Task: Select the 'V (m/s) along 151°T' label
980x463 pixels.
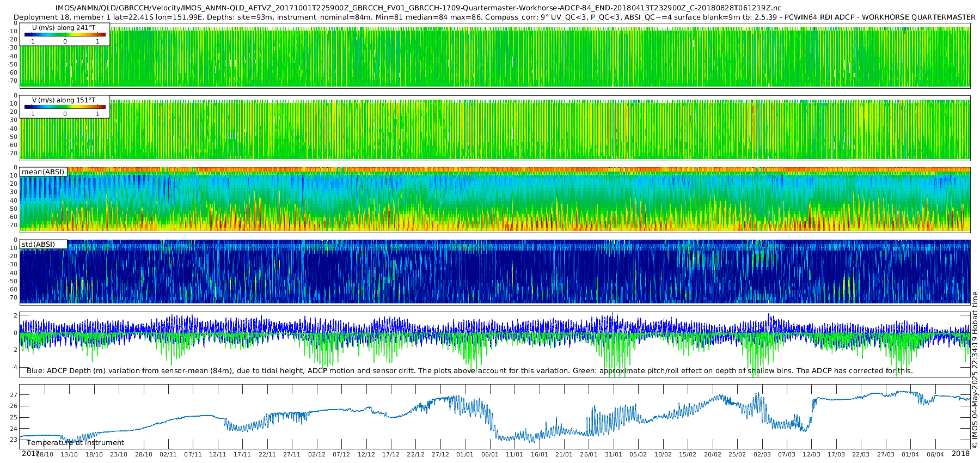Action: pyautogui.click(x=64, y=100)
